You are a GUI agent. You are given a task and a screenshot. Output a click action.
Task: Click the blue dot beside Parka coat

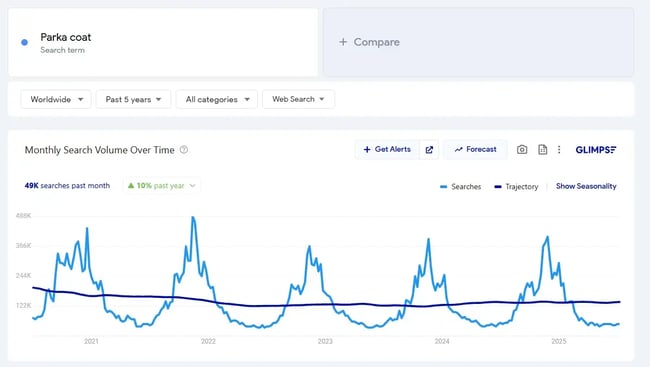(24, 42)
